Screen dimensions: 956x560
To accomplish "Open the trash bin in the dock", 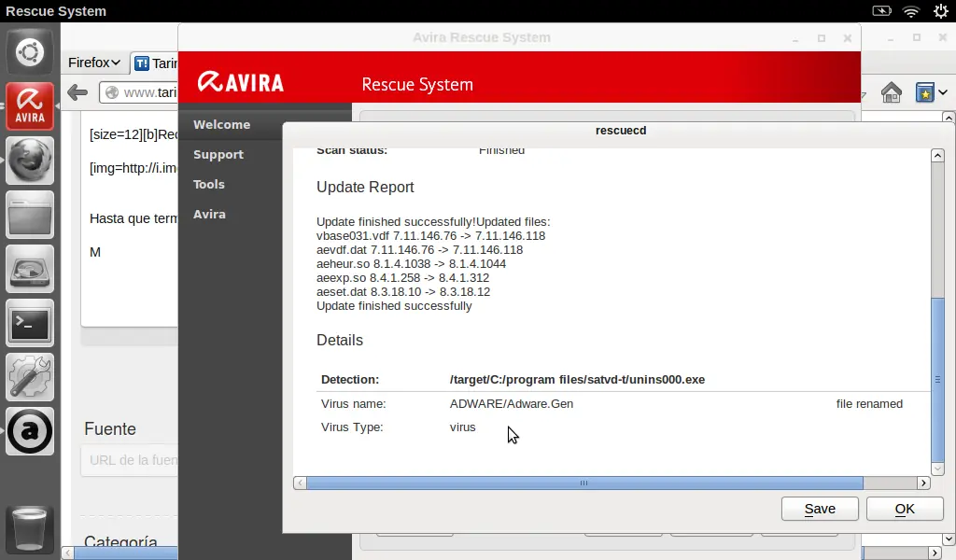I will click(30, 529).
